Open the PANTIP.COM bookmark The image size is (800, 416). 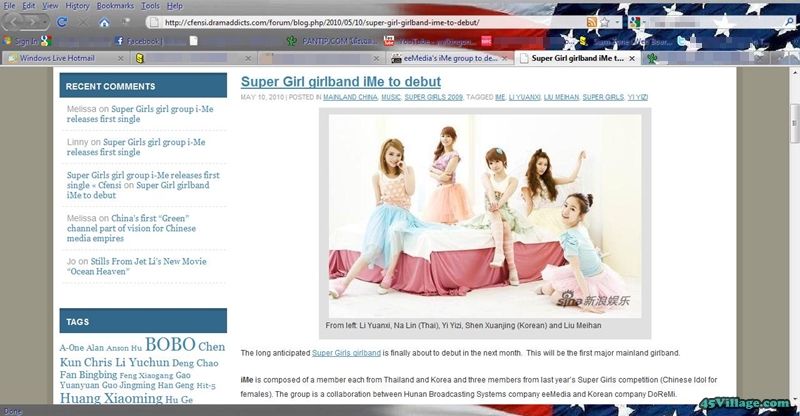[x=332, y=41]
